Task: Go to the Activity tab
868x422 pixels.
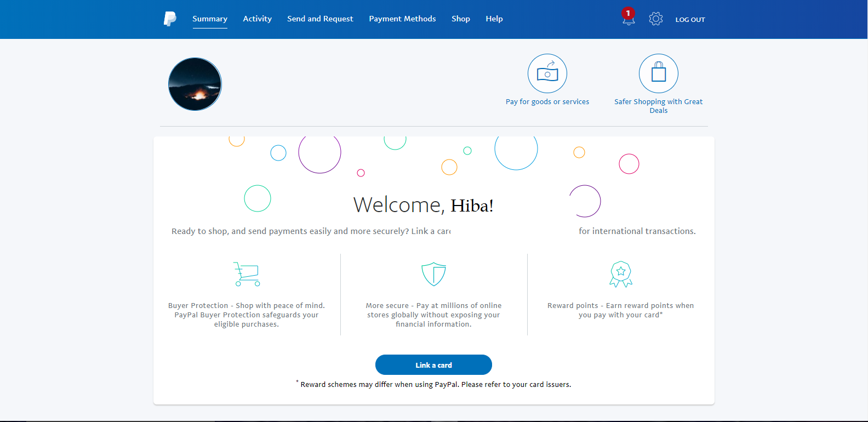Action: click(x=258, y=19)
